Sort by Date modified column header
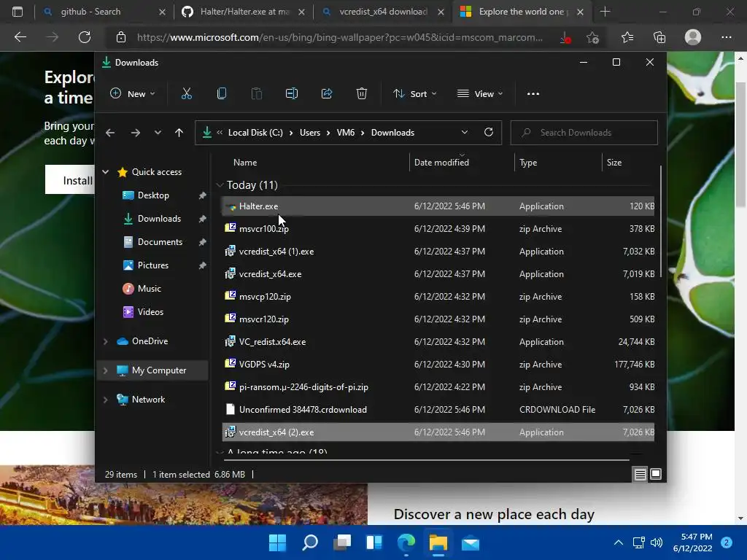 [x=441, y=163]
